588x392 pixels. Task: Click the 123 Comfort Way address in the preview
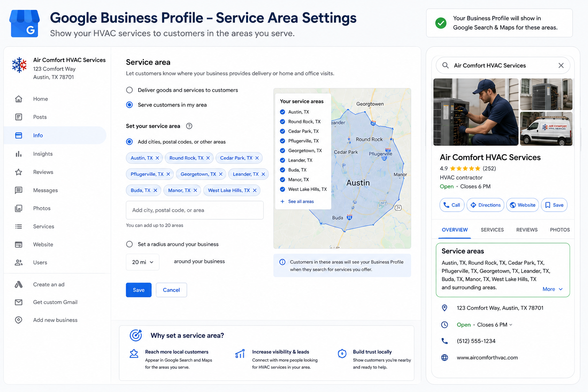pyautogui.click(x=500, y=308)
